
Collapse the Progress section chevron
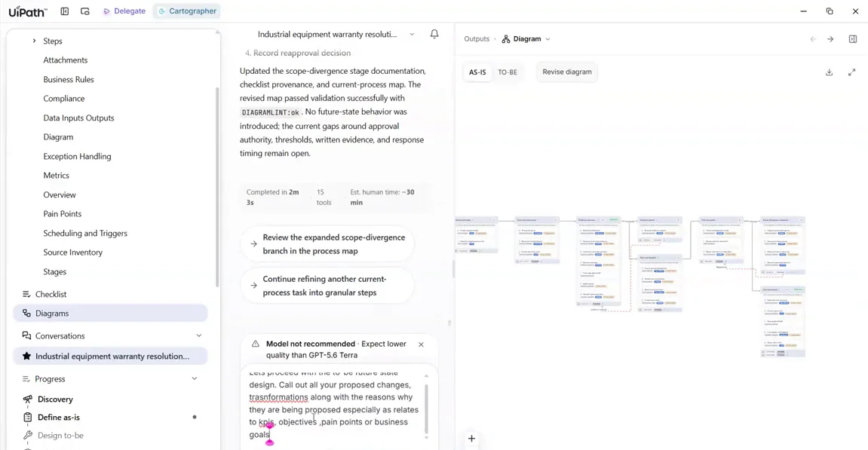195,378
